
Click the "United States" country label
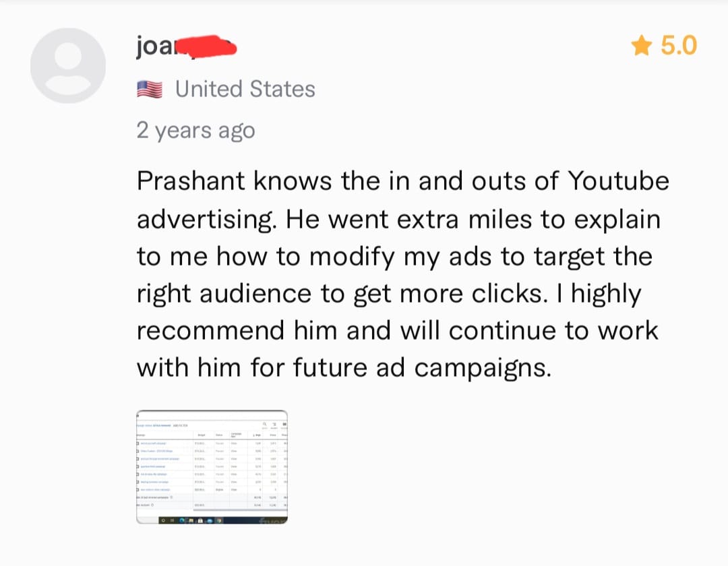pyautogui.click(x=245, y=89)
